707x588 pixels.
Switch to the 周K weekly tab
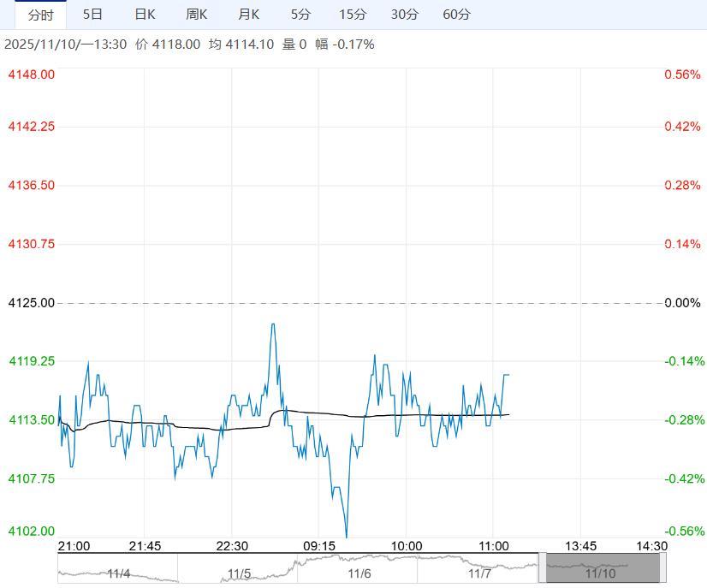coord(197,15)
